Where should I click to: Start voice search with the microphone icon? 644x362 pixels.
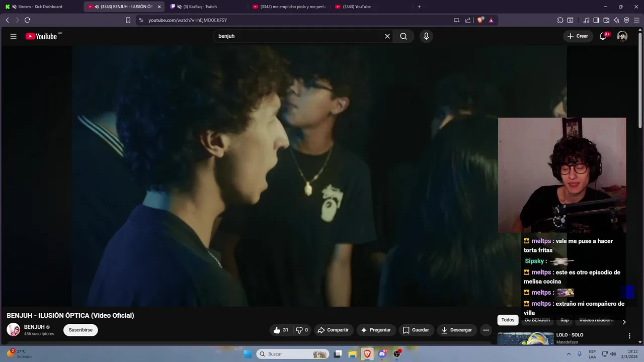(x=426, y=36)
